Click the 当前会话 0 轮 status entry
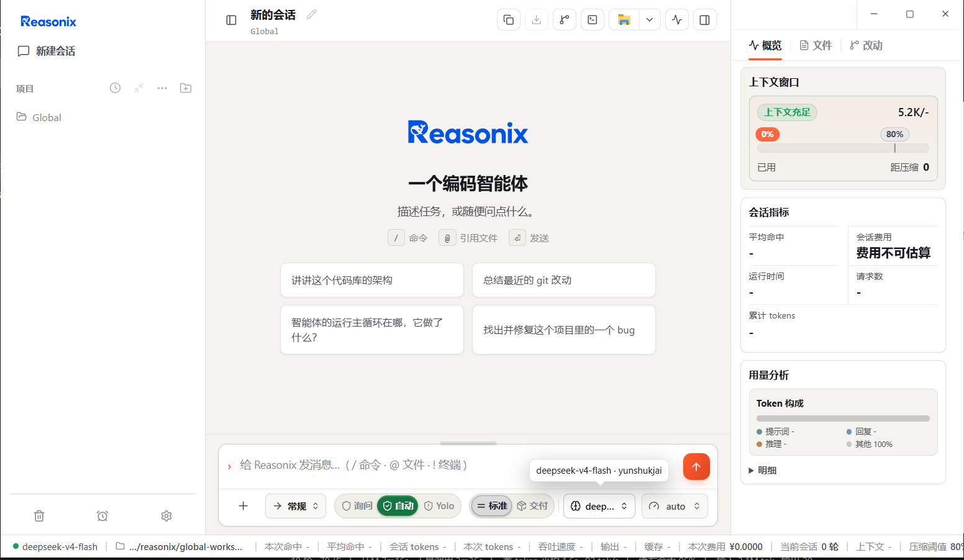964x560 pixels. [x=809, y=547]
